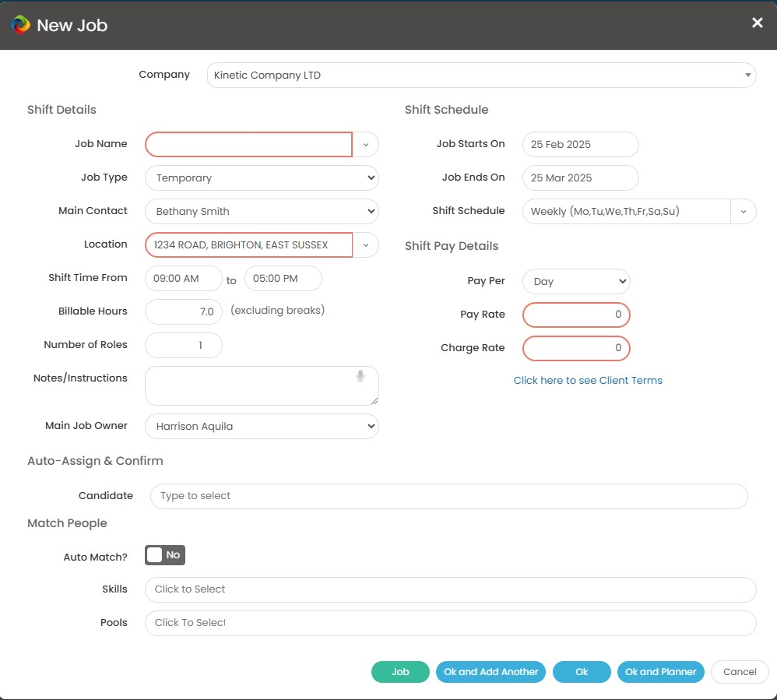Toggle the Auto Match switch
Viewport: 777px width, 700px height.
(165, 555)
